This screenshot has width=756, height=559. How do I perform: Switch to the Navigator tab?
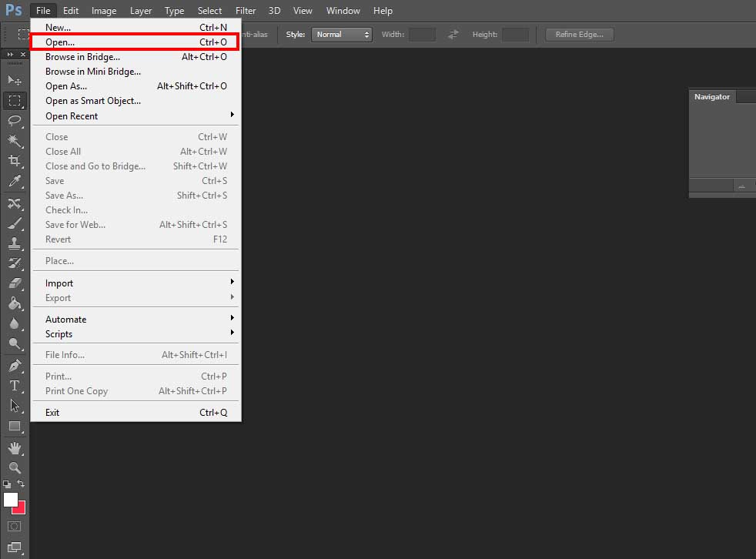[712, 96]
